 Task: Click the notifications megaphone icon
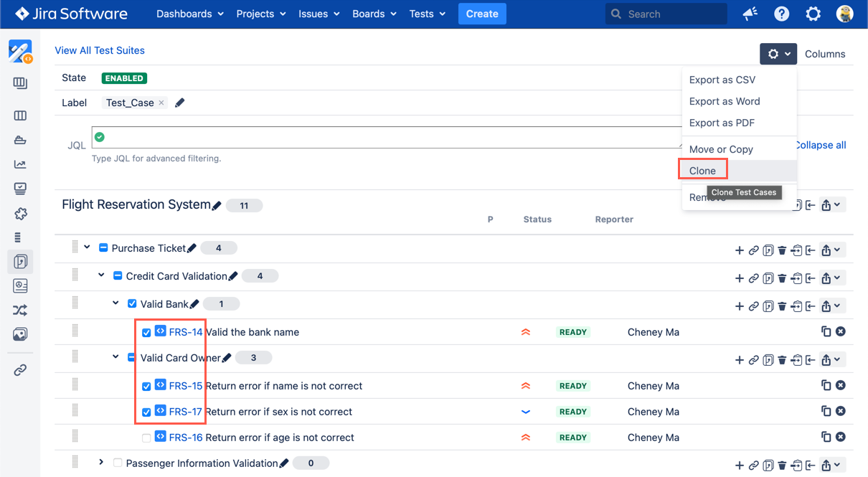(750, 14)
